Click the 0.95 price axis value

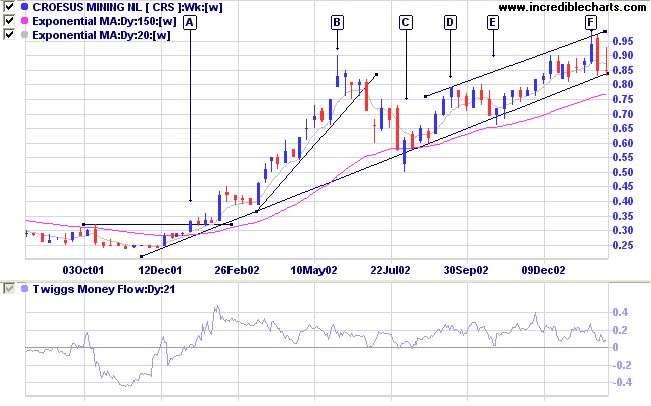[x=623, y=41]
